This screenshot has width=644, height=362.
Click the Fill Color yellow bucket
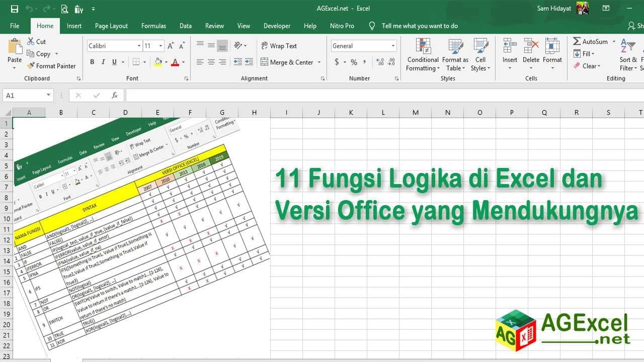(158, 62)
